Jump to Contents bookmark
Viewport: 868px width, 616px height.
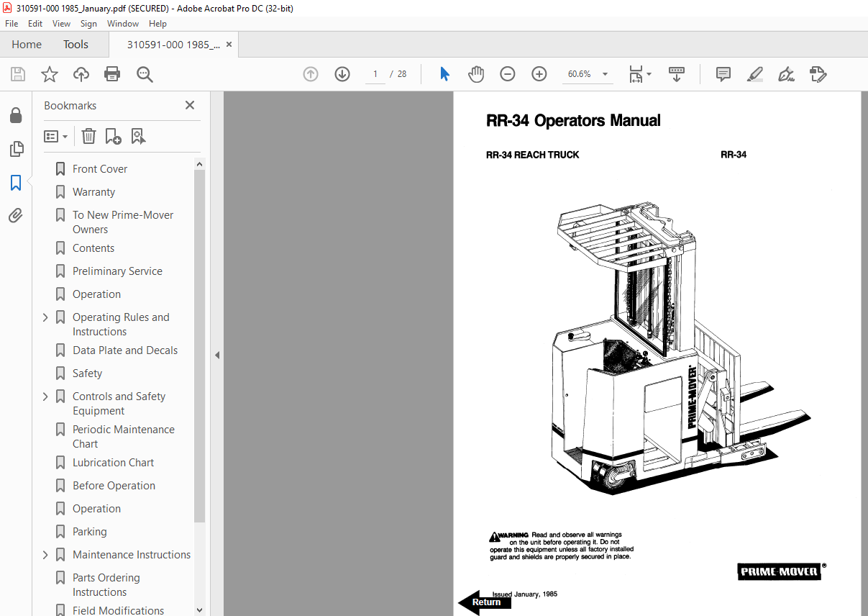point(93,248)
